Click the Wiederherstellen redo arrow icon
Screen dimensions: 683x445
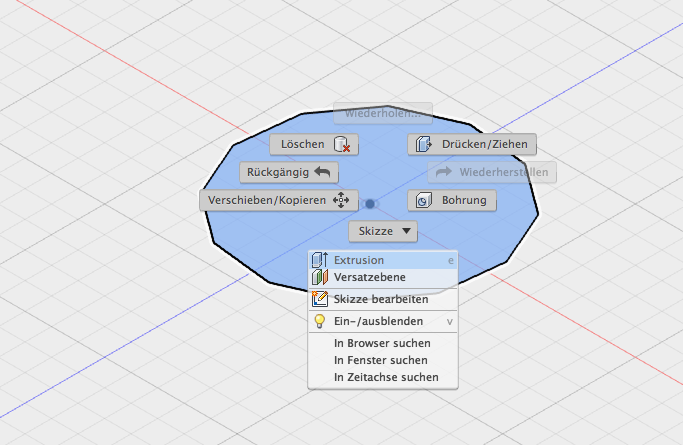coord(443,172)
